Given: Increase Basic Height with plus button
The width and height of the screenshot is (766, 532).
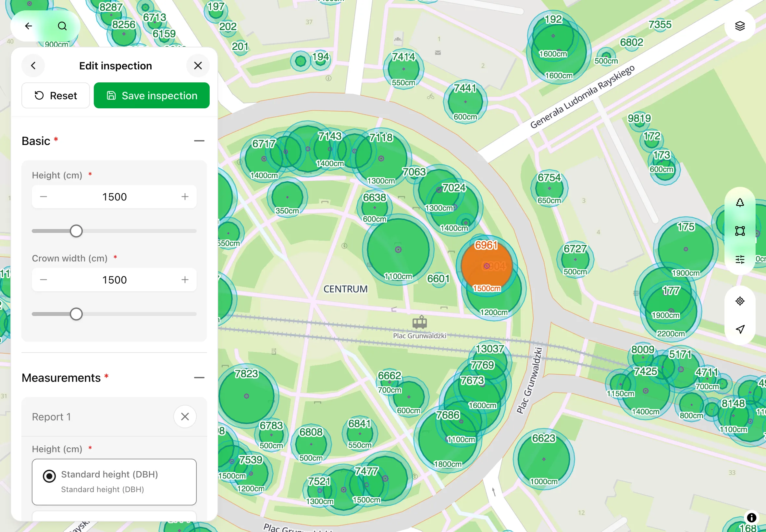Looking at the screenshot, I should (x=185, y=197).
